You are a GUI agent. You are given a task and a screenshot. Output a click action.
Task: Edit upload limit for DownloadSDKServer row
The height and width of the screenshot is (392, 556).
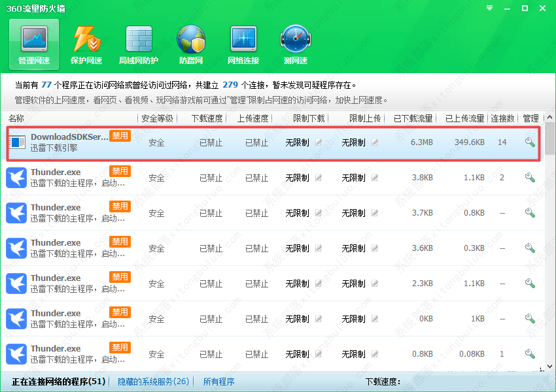[x=374, y=142]
